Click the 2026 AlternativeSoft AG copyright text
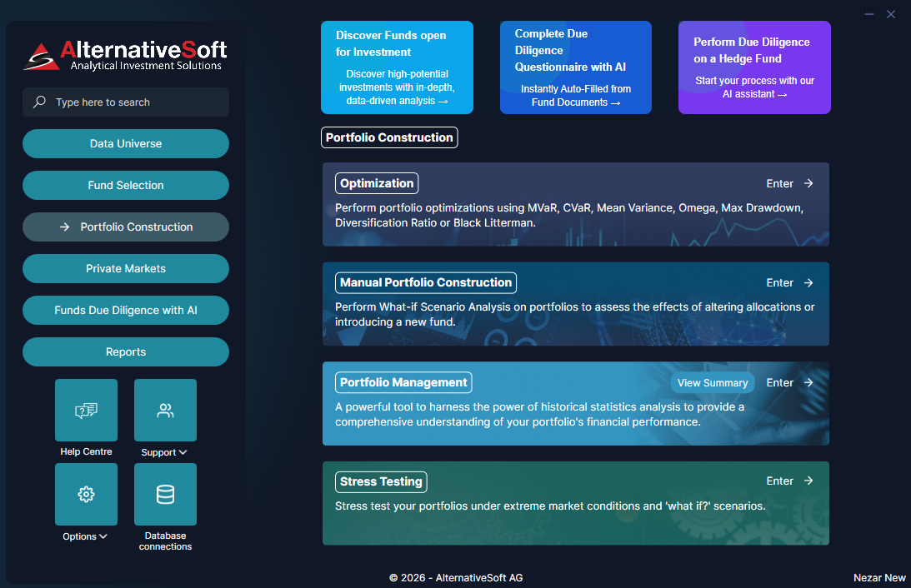 tap(456, 577)
